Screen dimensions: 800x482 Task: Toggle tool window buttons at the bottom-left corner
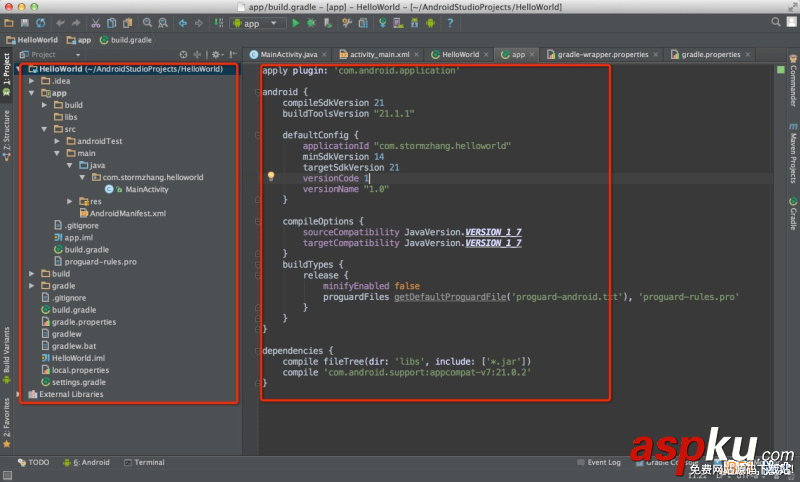(x=7, y=475)
